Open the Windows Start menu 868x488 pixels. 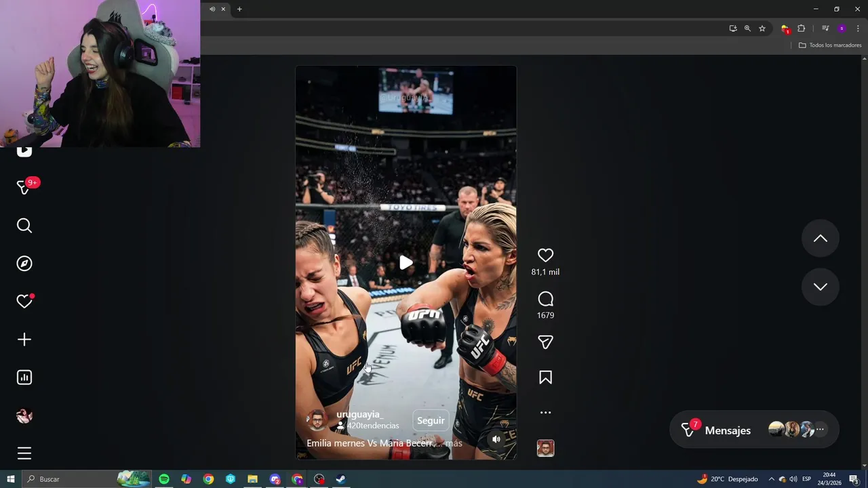[x=11, y=479]
